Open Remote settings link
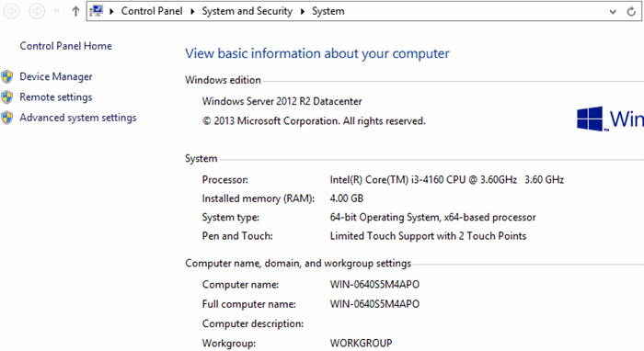644x351 pixels. point(56,97)
